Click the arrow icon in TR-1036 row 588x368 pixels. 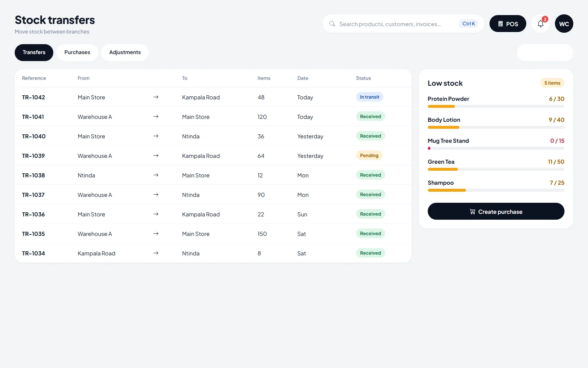pos(156,214)
